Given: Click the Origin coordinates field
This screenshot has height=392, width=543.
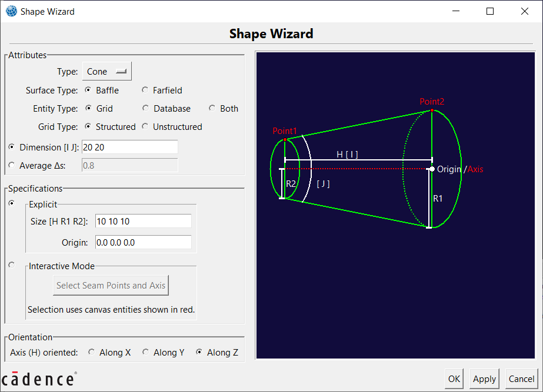Looking at the screenshot, I should tap(143, 242).
